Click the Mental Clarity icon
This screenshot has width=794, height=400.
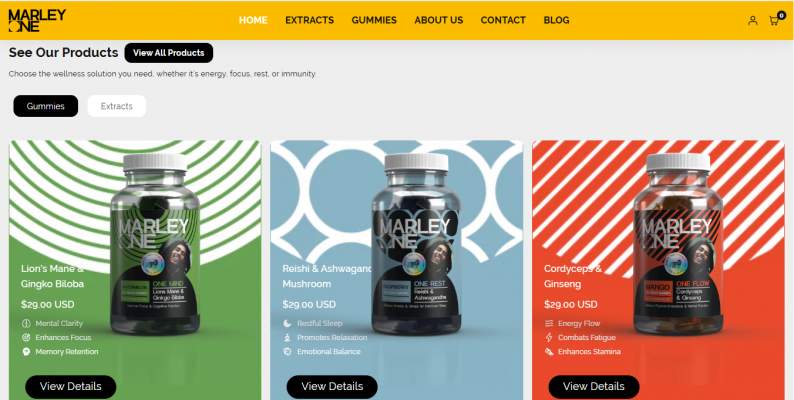26,323
